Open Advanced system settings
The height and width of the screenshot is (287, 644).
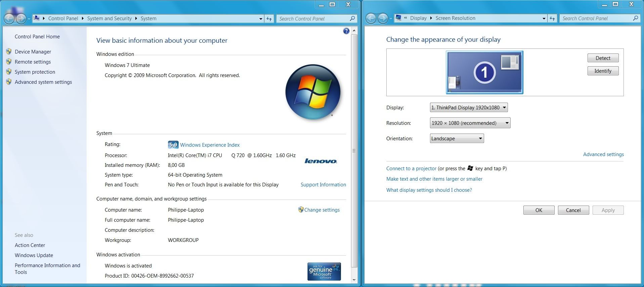[43, 82]
